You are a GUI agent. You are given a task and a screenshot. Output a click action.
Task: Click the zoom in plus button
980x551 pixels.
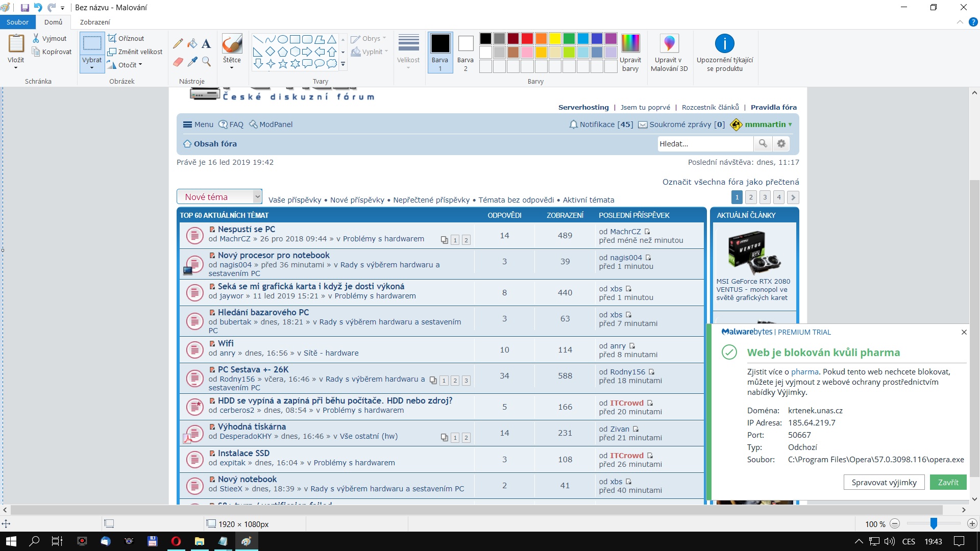click(x=972, y=523)
